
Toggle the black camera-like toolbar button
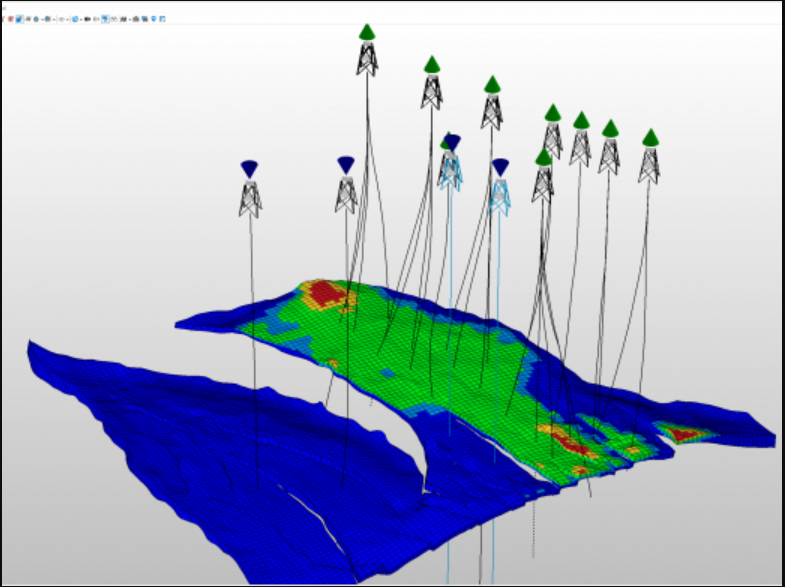[87, 19]
